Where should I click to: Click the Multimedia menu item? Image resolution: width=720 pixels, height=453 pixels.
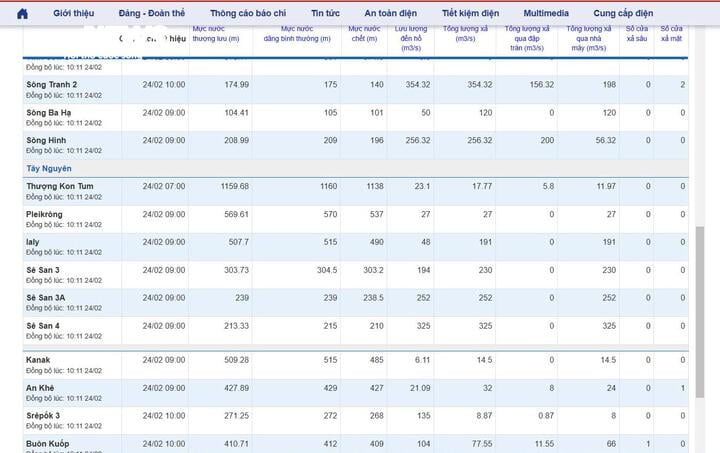tap(547, 13)
